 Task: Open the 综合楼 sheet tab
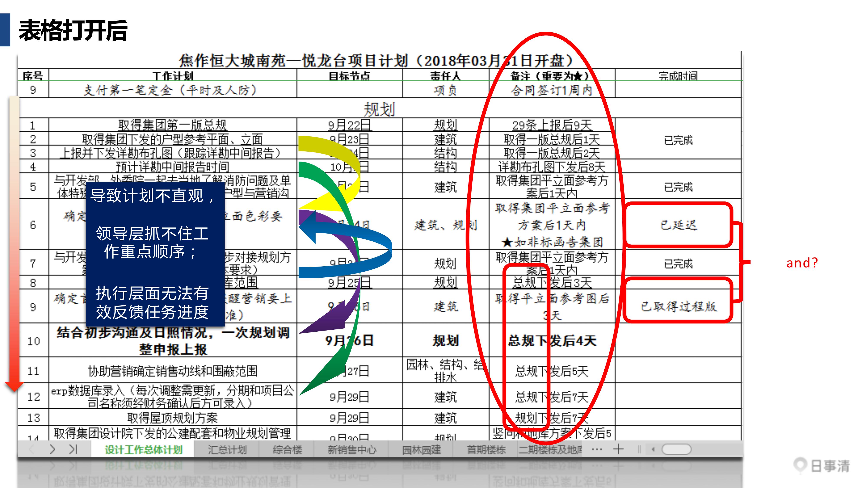point(287,450)
